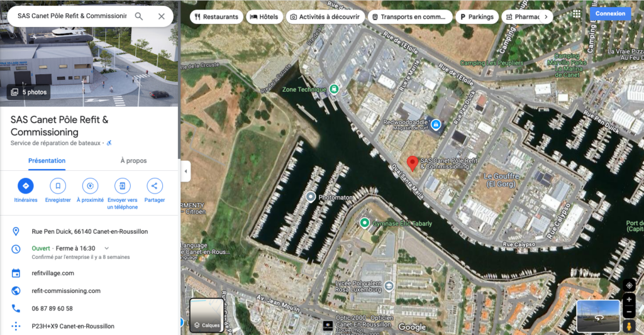Select the Pegman Street View icon
The width and height of the screenshot is (644, 335).
628,326
